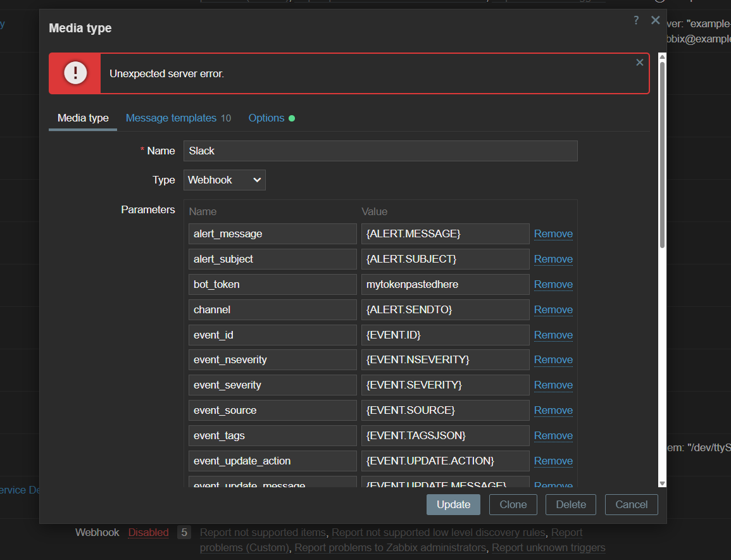Screen dimensions: 731x560
Task: Close the Media type dialog
Action: [655, 20]
